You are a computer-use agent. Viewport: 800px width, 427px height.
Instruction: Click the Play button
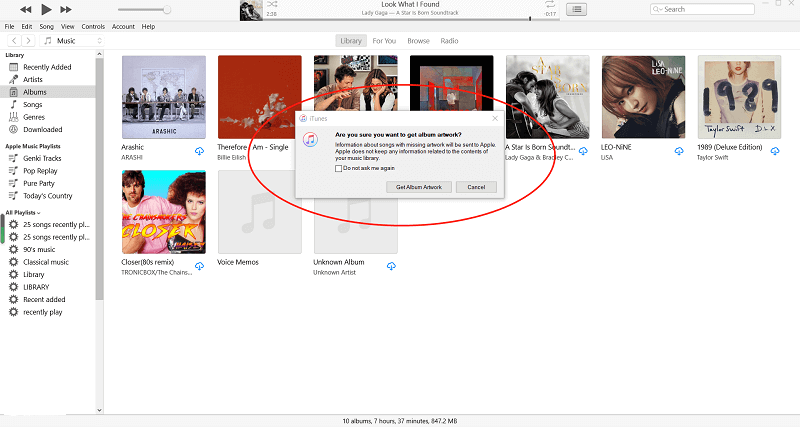[x=46, y=9]
